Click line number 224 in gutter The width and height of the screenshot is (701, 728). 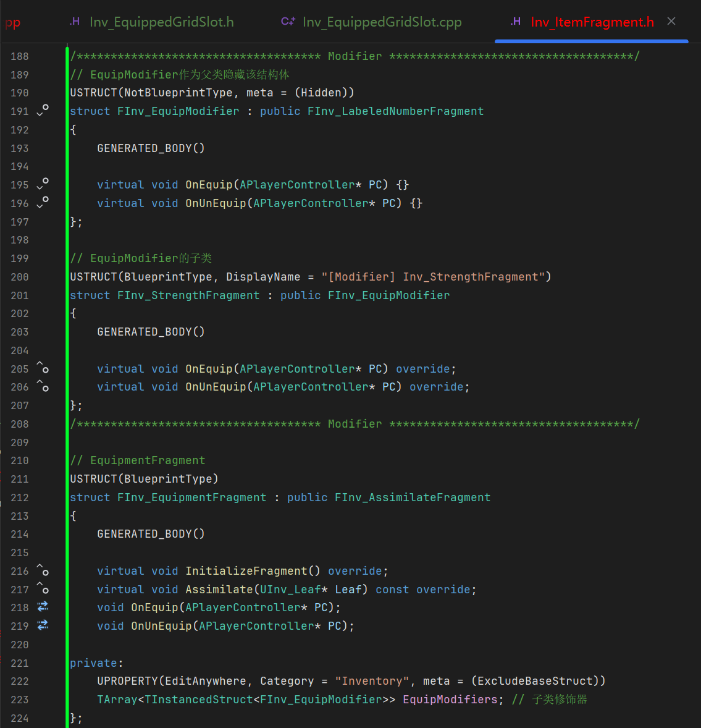coord(20,718)
